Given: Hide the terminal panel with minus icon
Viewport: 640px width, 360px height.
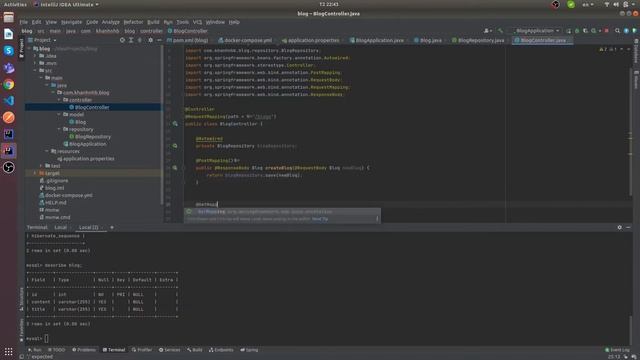Looking at the screenshot, I should point(628,227).
